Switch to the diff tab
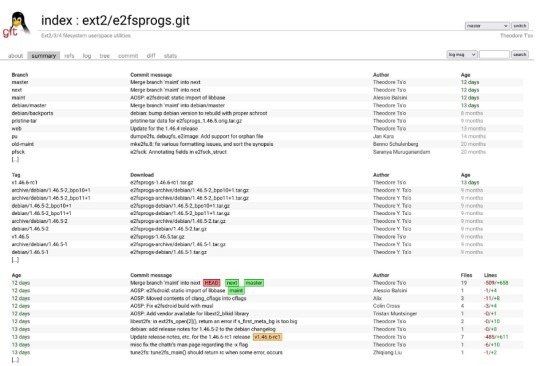Image resolution: width=536 pixels, height=366 pixels. tap(151, 56)
